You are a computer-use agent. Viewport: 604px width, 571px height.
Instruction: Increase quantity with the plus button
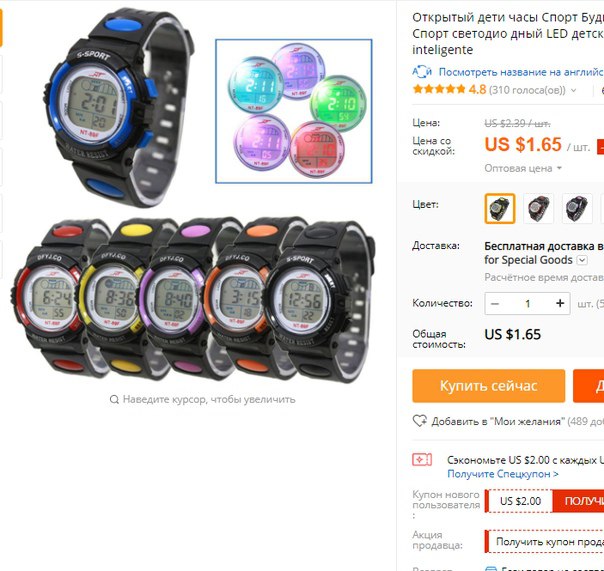pyautogui.click(x=560, y=304)
